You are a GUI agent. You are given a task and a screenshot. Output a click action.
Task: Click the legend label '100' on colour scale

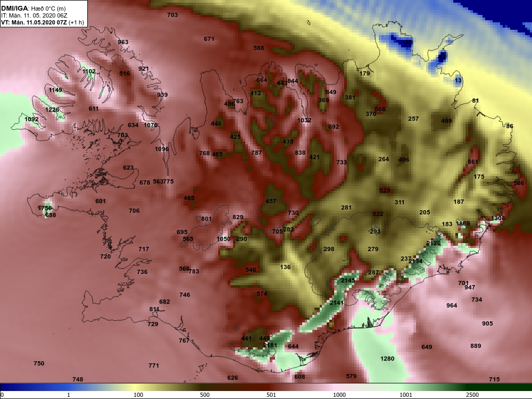[x=138, y=395]
